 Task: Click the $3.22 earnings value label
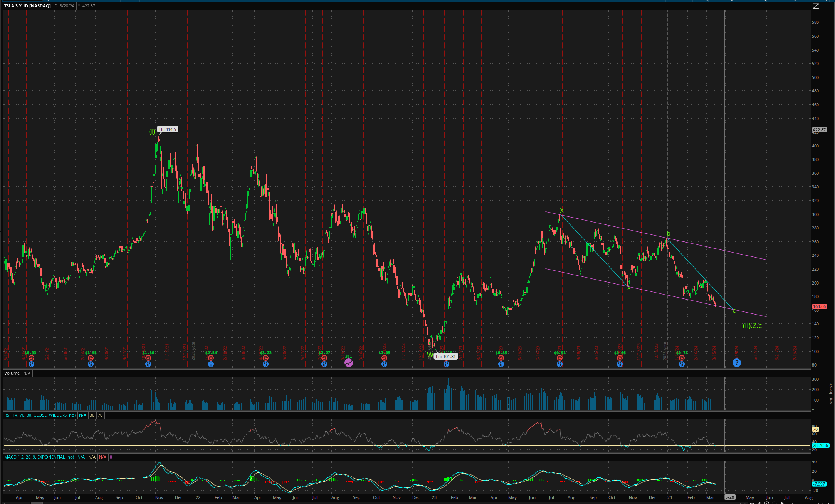pyautogui.click(x=265, y=353)
